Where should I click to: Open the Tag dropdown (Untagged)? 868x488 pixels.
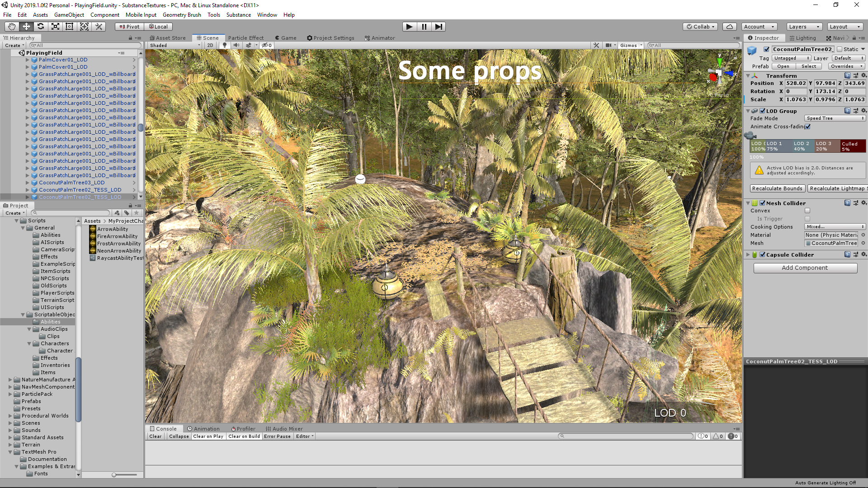(x=791, y=58)
